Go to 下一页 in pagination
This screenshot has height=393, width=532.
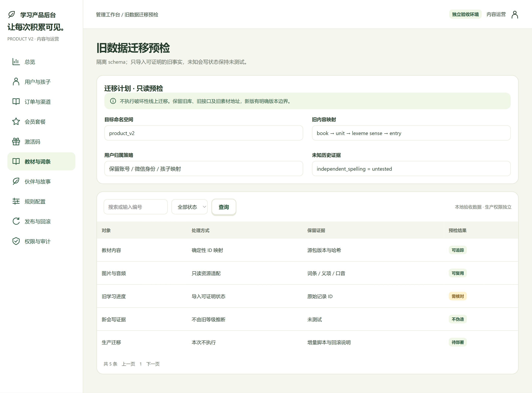coord(153,364)
